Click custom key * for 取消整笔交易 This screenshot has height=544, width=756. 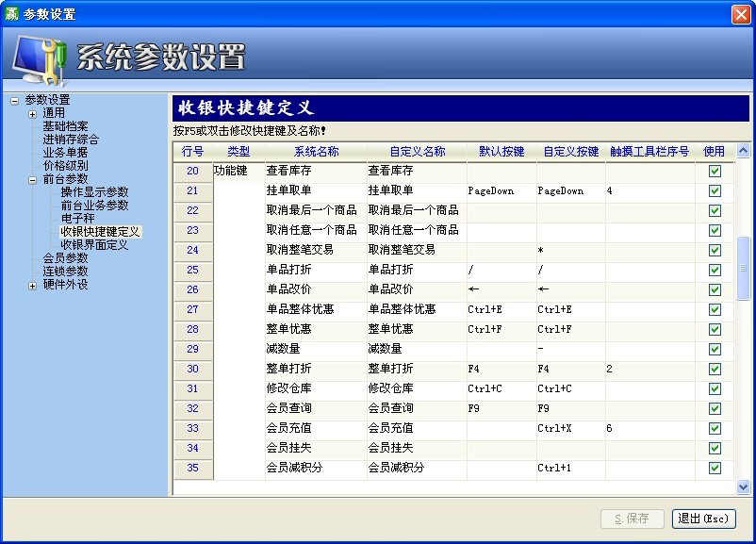click(x=571, y=250)
